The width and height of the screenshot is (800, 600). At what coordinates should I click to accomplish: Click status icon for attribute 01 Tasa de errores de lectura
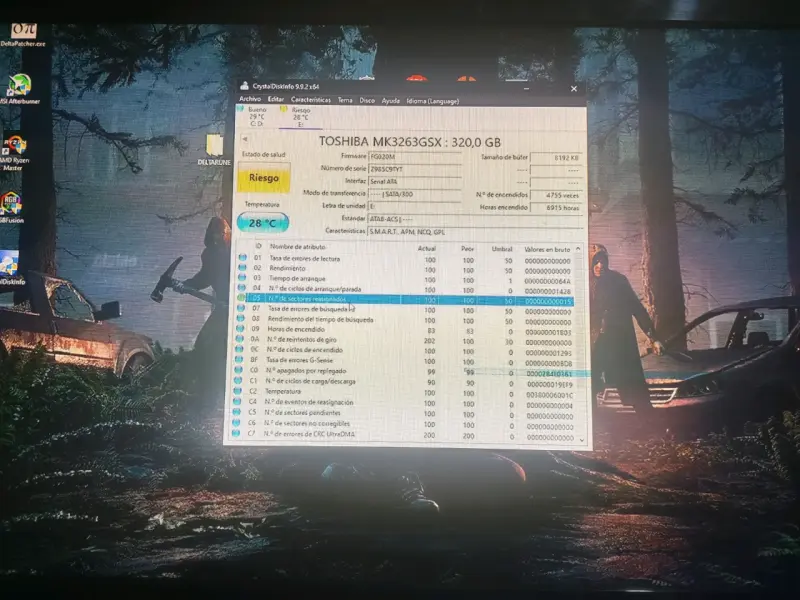point(243,258)
